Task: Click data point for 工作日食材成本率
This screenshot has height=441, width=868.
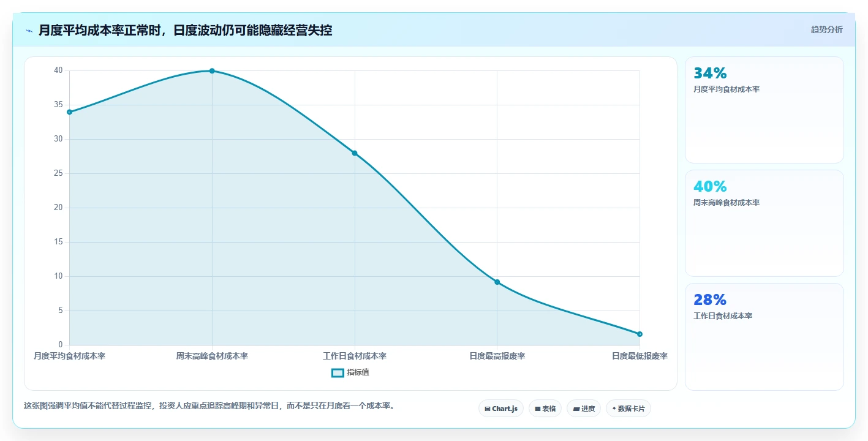Action: (x=355, y=153)
